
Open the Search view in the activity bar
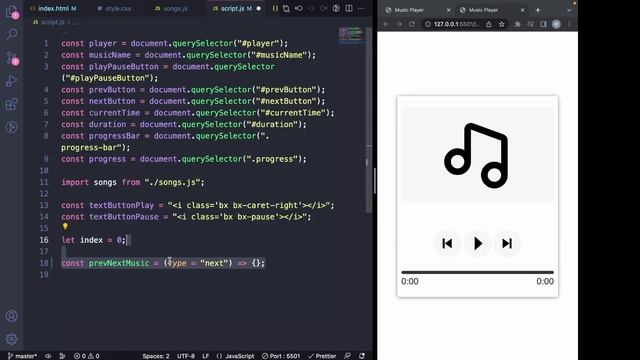pos(12,34)
